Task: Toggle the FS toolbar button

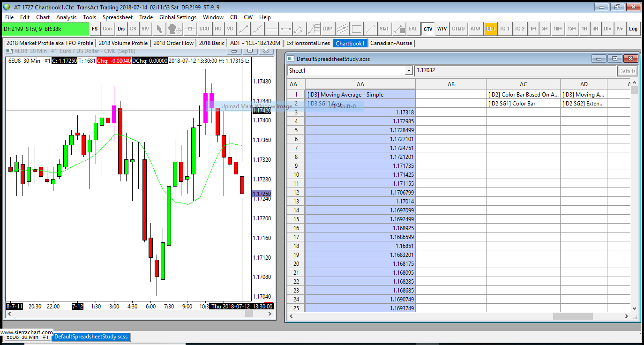Action: tap(95, 29)
